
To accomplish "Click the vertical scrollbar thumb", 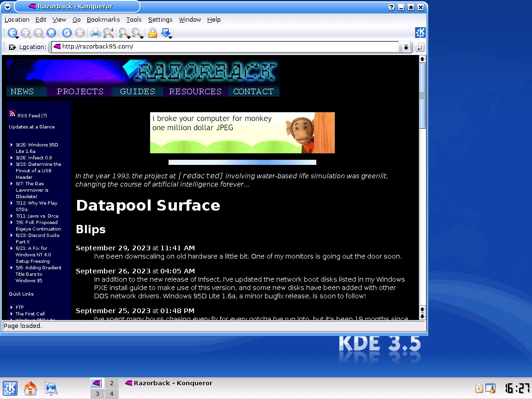I will pyautogui.click(x=423, y=96).
